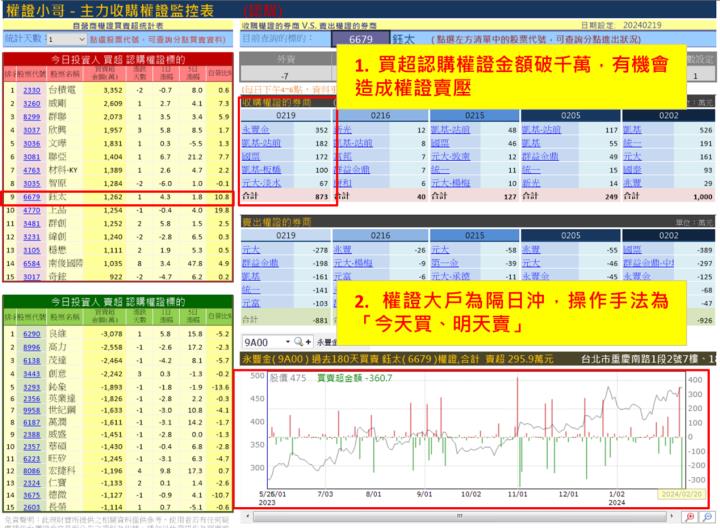Click the 2024/02/20 date marker on chart
The image size is (720, 528).
[681, 494]
